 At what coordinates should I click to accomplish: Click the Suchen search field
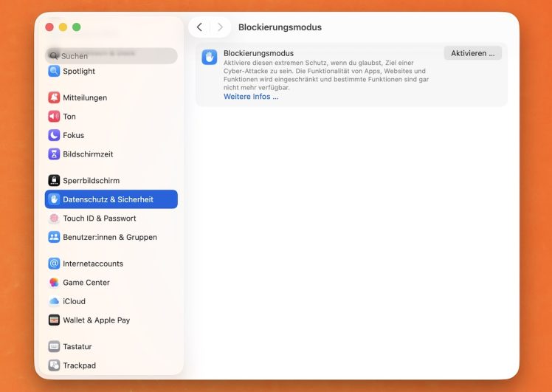111,56
